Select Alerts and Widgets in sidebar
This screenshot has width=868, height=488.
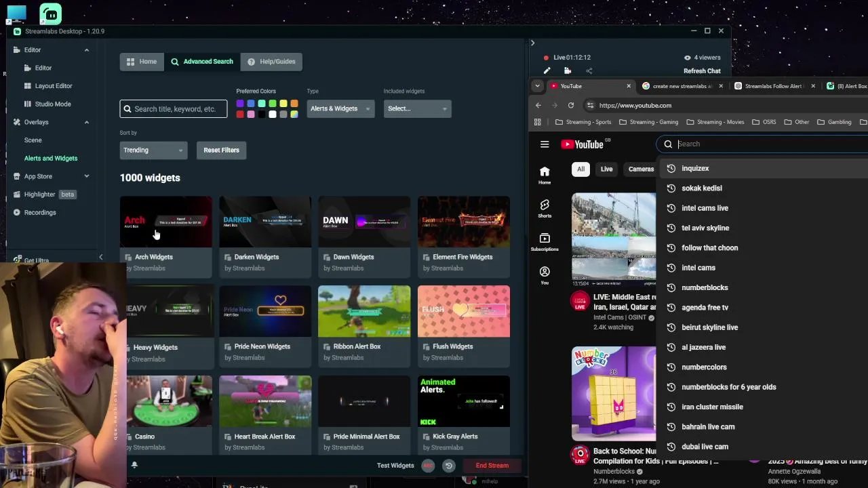(x=51, y=158)
